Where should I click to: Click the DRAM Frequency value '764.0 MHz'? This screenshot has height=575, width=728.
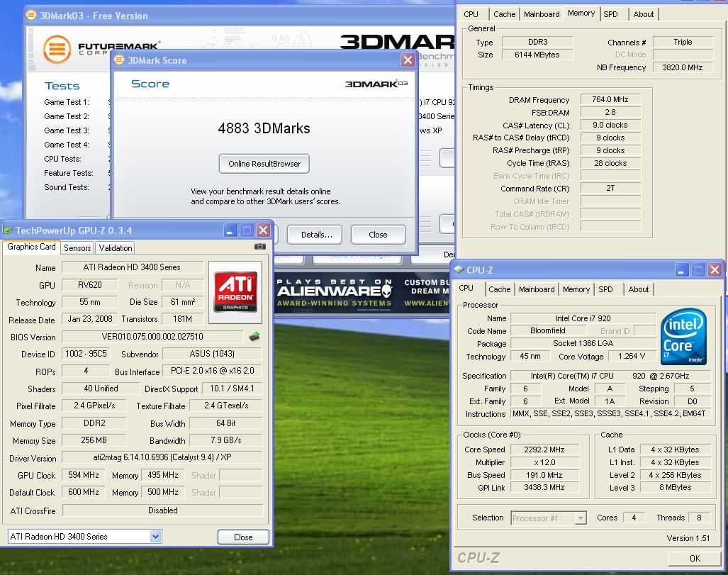(x=610, y=99)
